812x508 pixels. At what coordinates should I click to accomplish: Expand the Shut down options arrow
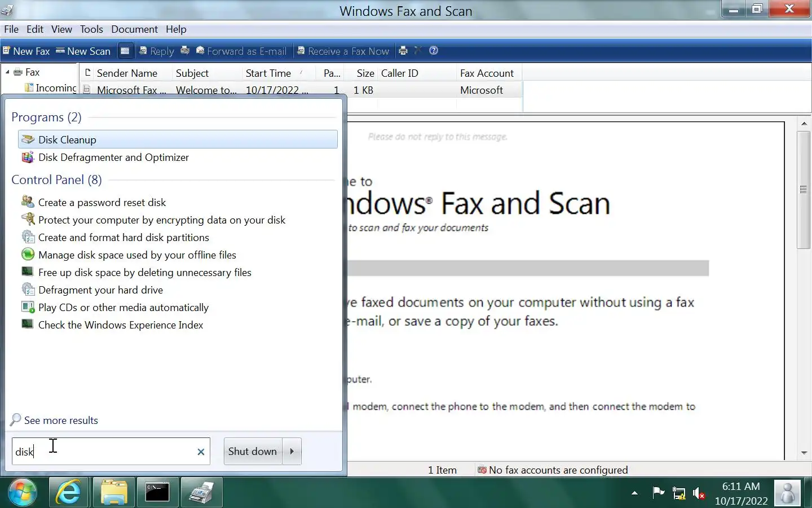tap(292, 451)
